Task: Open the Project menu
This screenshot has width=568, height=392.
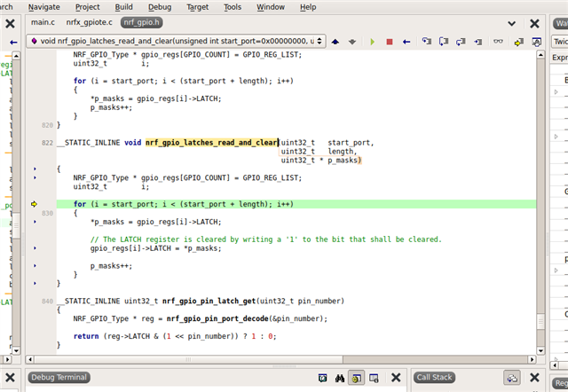Action: click(x=87, y=7)
